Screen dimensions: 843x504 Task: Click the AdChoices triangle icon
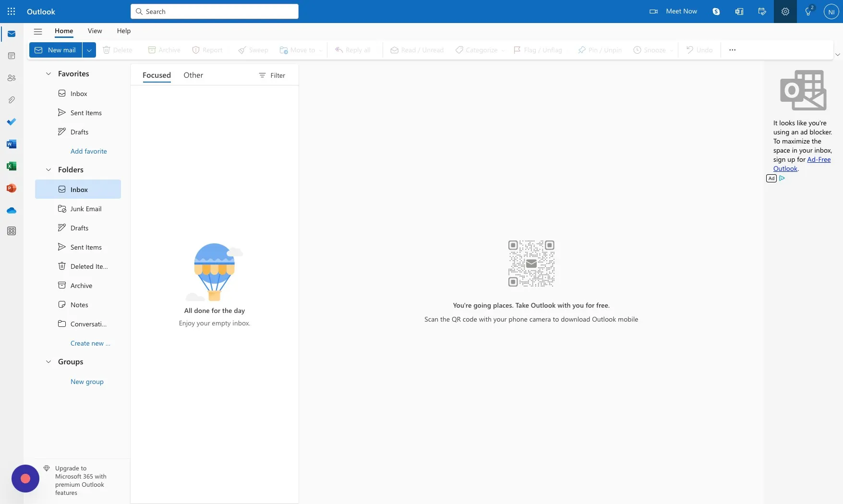tap(782, 178)
